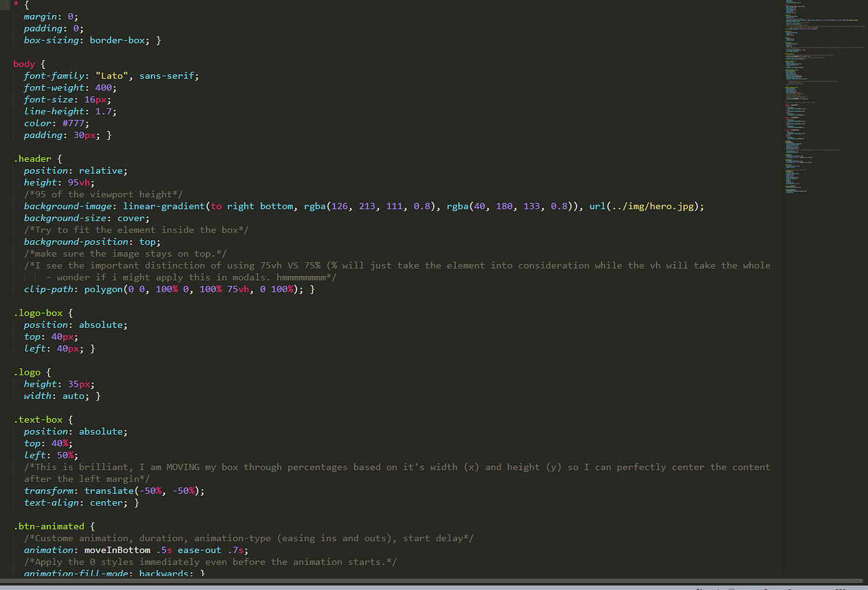Place cursor on the body selector

(24, 63)
